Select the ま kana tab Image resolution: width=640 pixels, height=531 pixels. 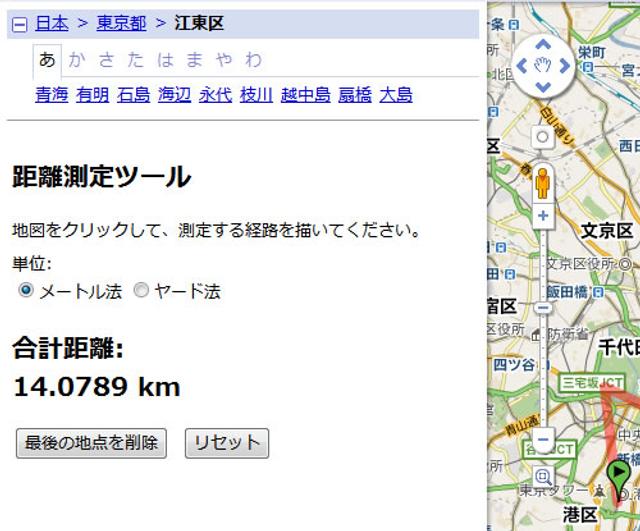click(x=195, y=60)
